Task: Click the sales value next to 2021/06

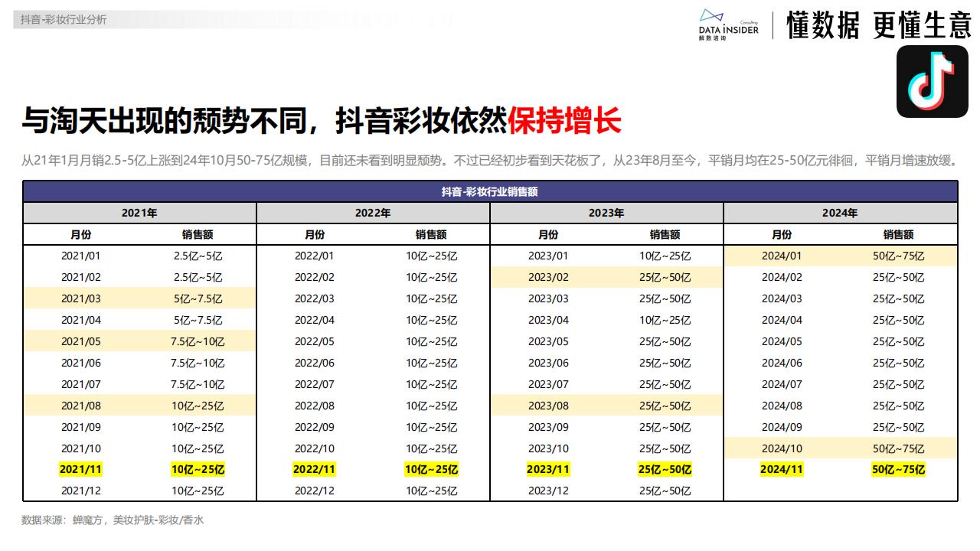Action: (x=198, y=363)
